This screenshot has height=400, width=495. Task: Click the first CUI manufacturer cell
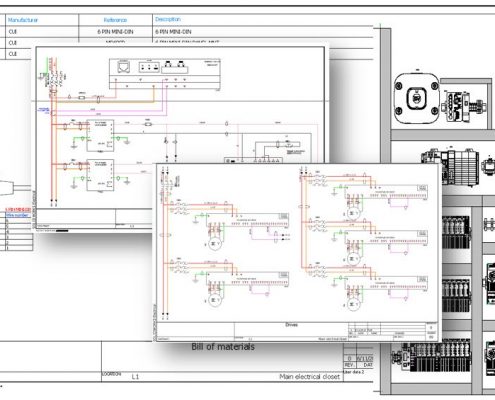click(13, 32)
